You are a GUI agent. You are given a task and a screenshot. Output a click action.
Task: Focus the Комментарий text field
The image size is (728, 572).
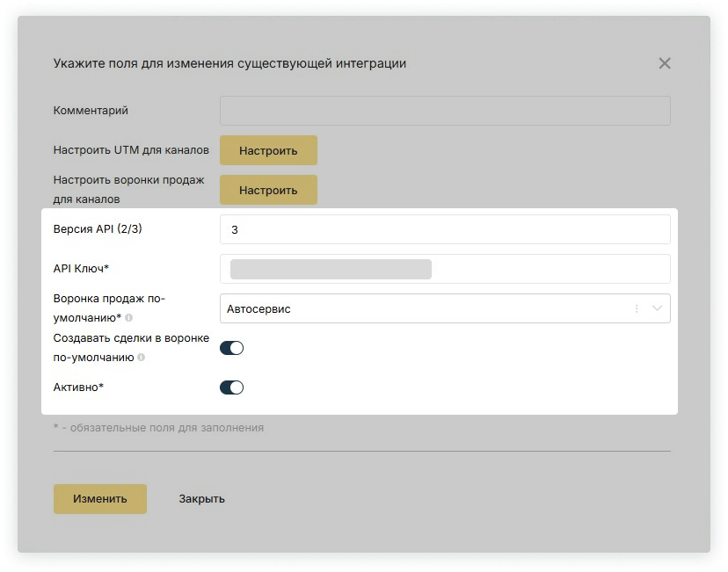tap(444, 111)
